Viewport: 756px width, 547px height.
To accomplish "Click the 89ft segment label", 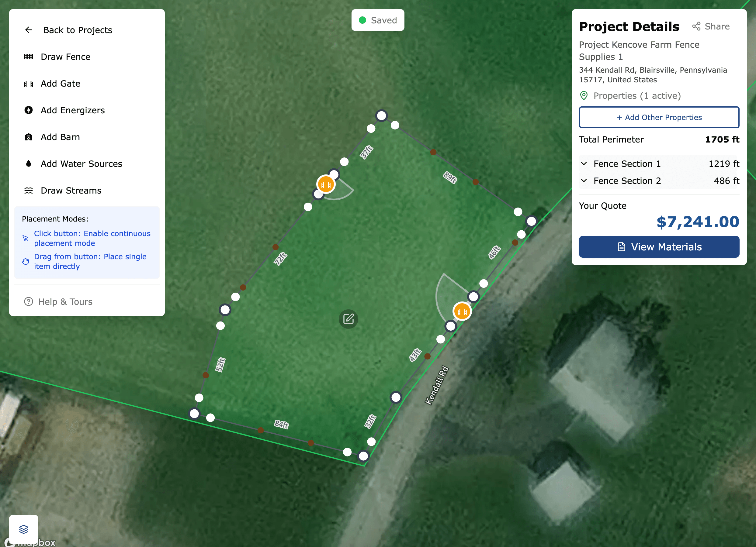I will click(450, 177).
